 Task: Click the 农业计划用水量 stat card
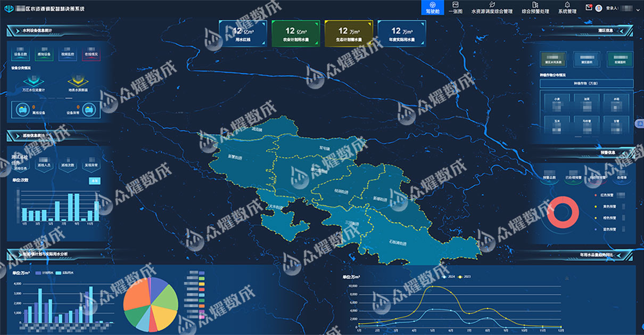point(295,34)
